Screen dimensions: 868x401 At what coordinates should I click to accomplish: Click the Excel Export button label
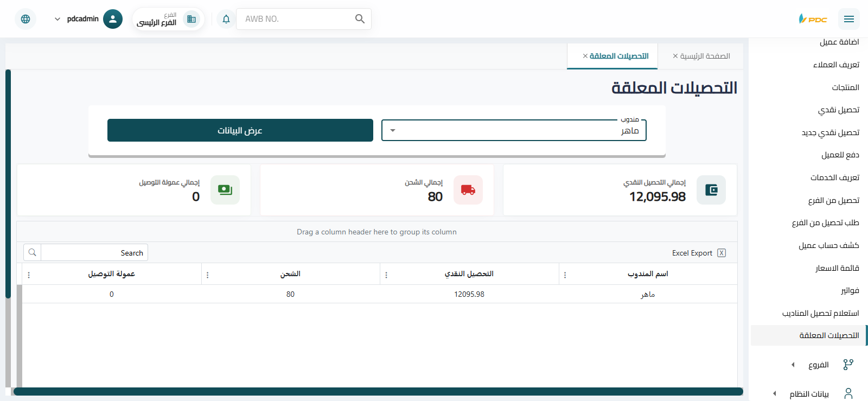point(692,253)
